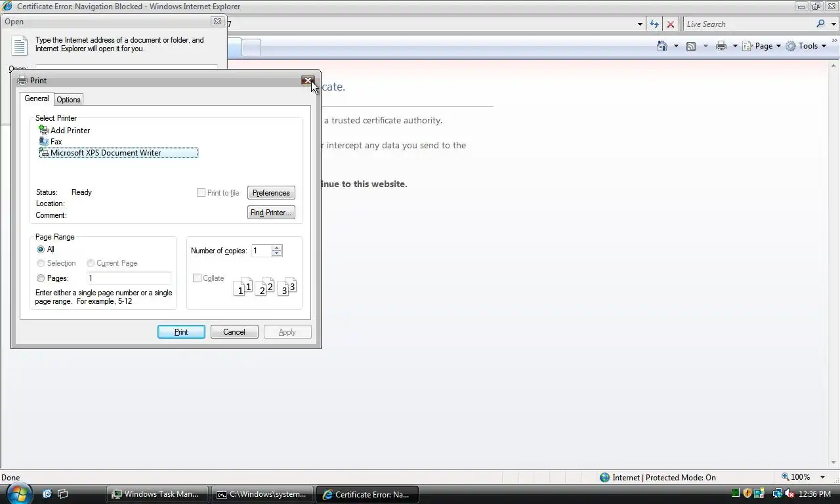The width and height of the screenshot is (840, 504).
Task: Open the Windows Start orb
Action: (18, 493)
